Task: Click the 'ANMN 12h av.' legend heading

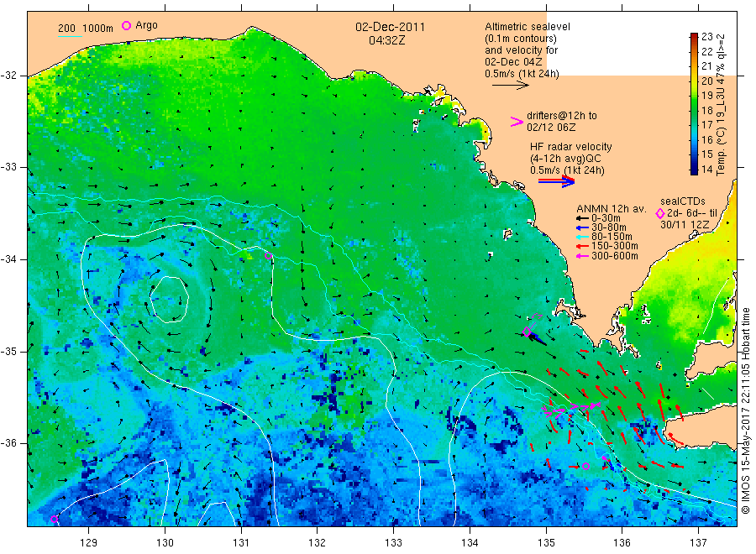Action: coord(611,209)
